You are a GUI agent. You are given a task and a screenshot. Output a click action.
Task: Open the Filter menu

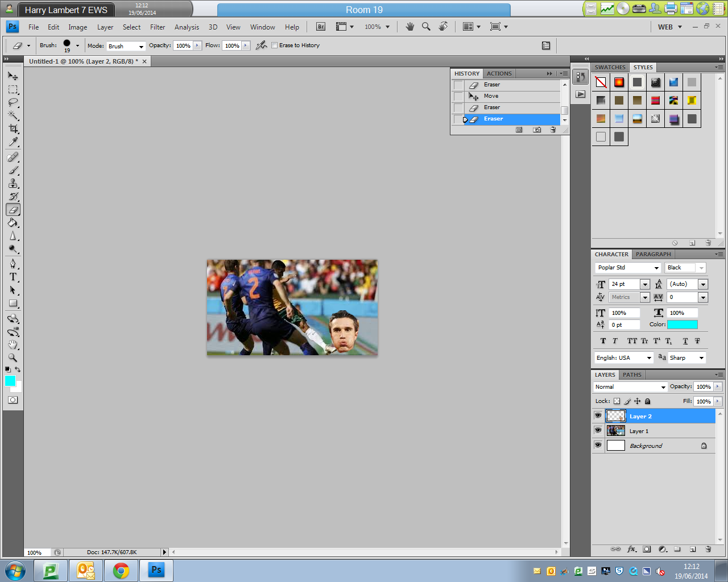tap(158, 27)
